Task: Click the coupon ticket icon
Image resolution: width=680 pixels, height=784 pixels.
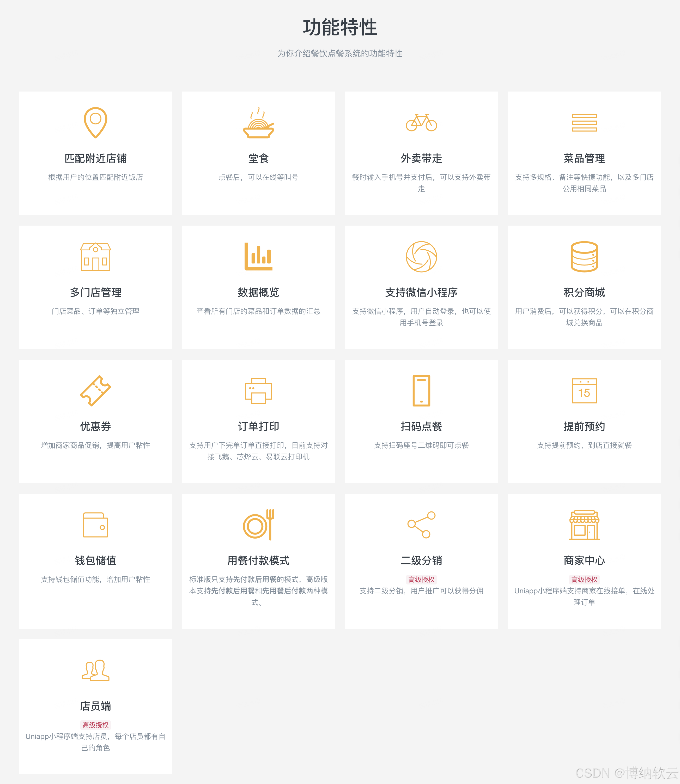Action: (95, 390)
